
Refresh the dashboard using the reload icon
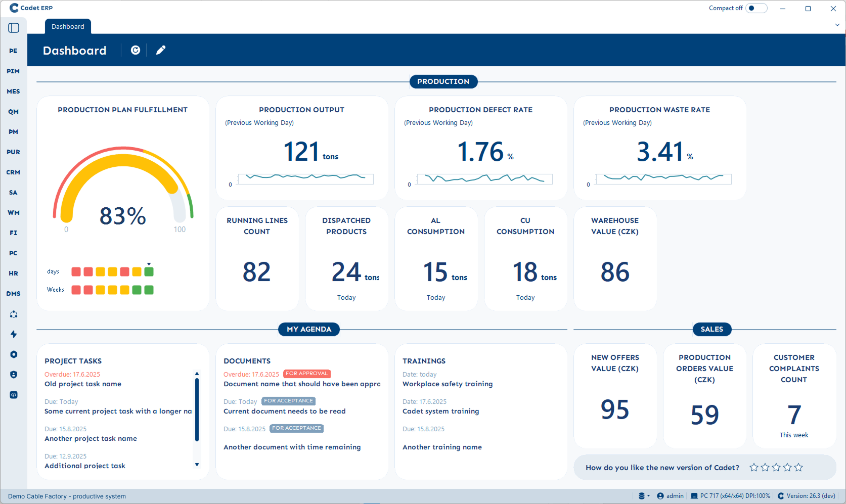tap(135, 50)
